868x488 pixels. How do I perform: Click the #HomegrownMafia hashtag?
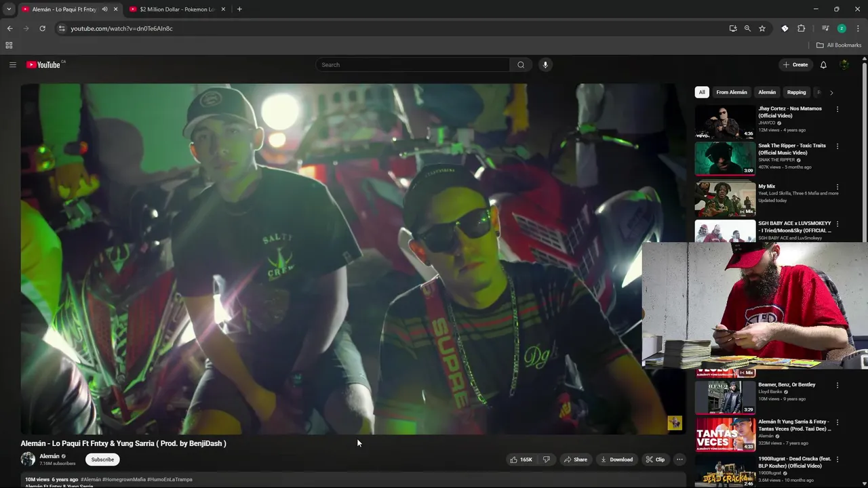point(123,479)
